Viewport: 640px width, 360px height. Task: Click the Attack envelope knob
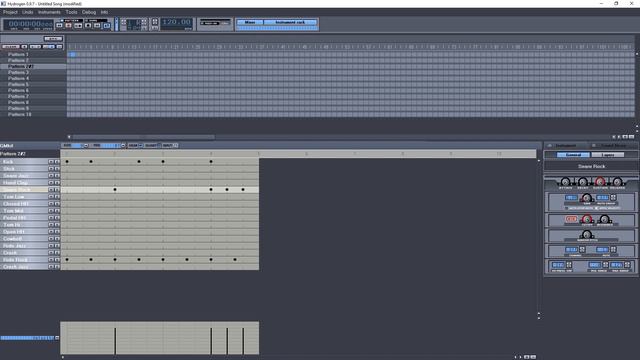pos(565,182)
